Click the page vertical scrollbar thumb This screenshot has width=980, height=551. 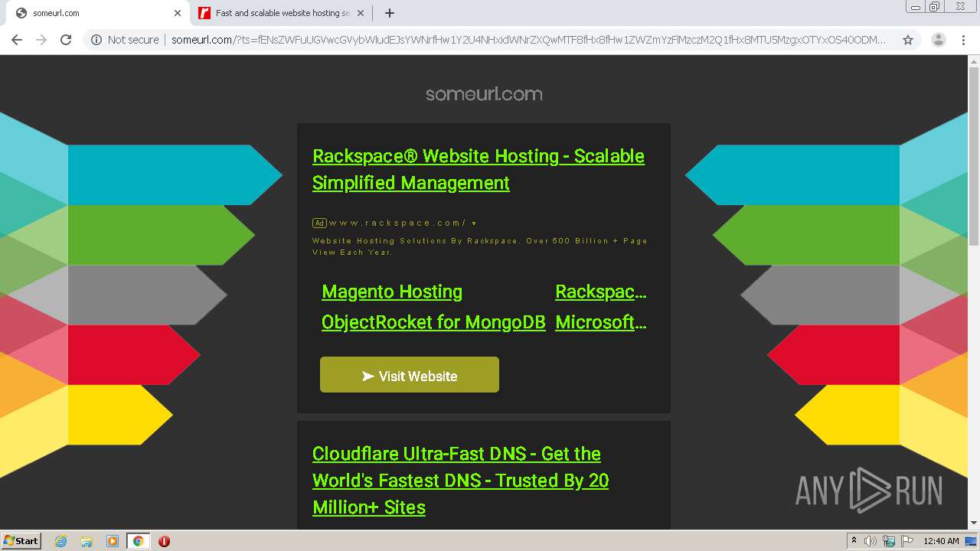coord(974,157)
